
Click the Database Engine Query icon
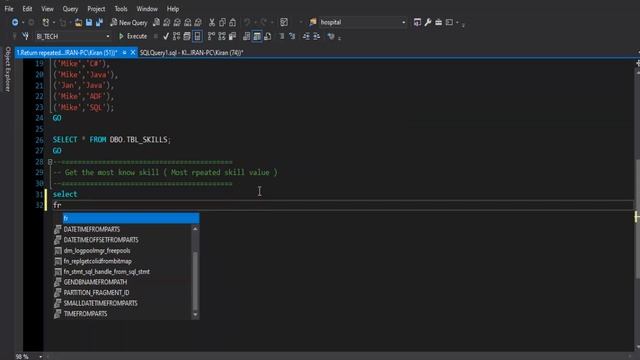click(x=156, y=22)
